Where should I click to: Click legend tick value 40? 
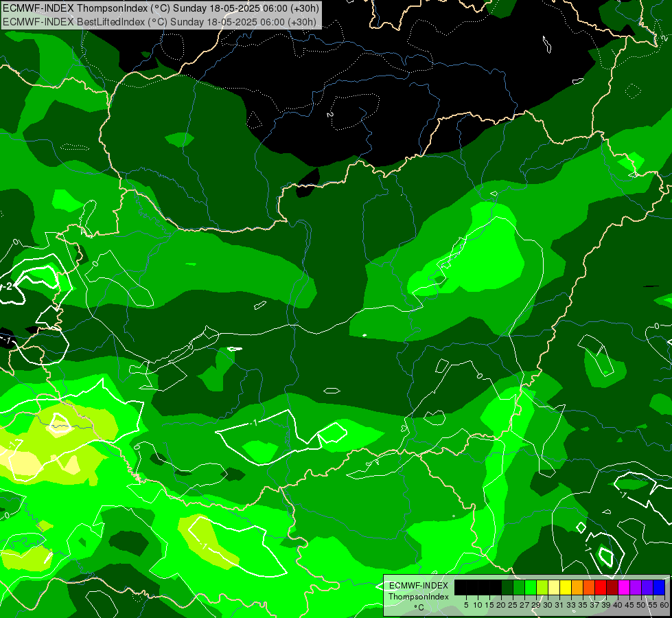pyautogui.click(x=618, y=605)
